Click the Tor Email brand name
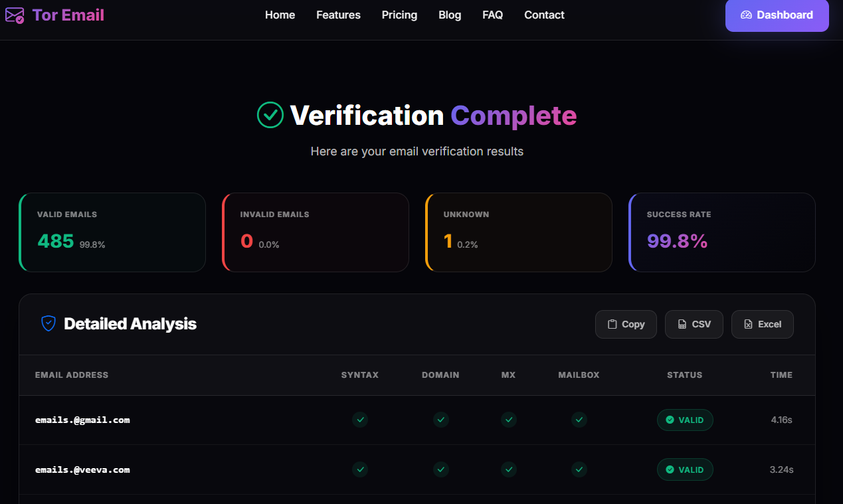 click(68, 15)
